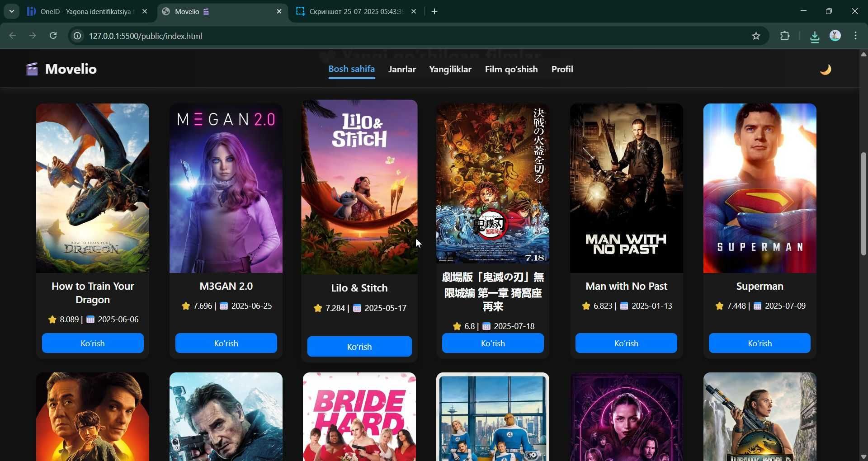Open a new browser tab

pyautogui.click(x=434, y=12)
